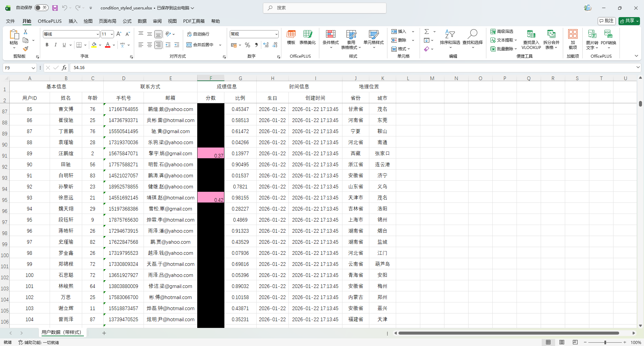Expand the Name Box dropdown arrow
The width and height of the screenshot is (644, 346).
coord(33,68)
